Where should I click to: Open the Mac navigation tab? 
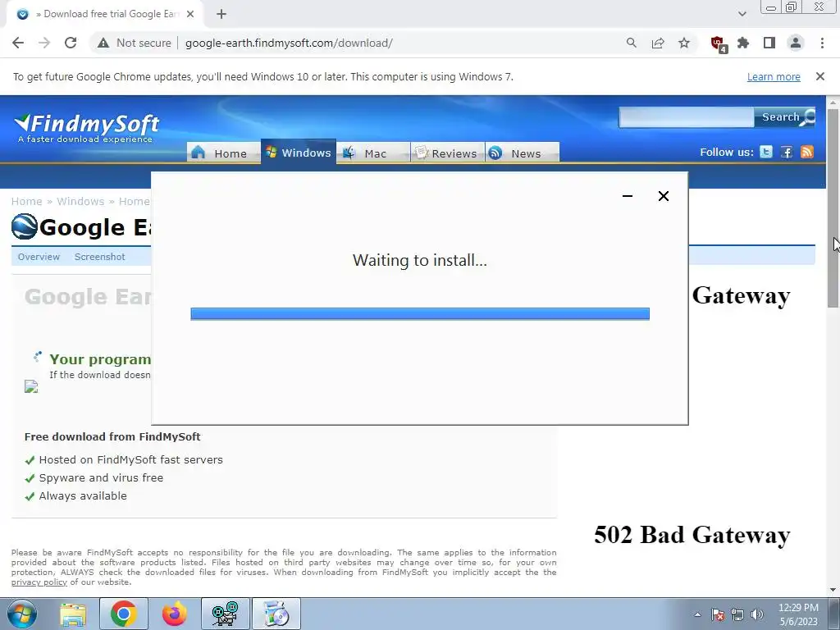pos(373,153)
